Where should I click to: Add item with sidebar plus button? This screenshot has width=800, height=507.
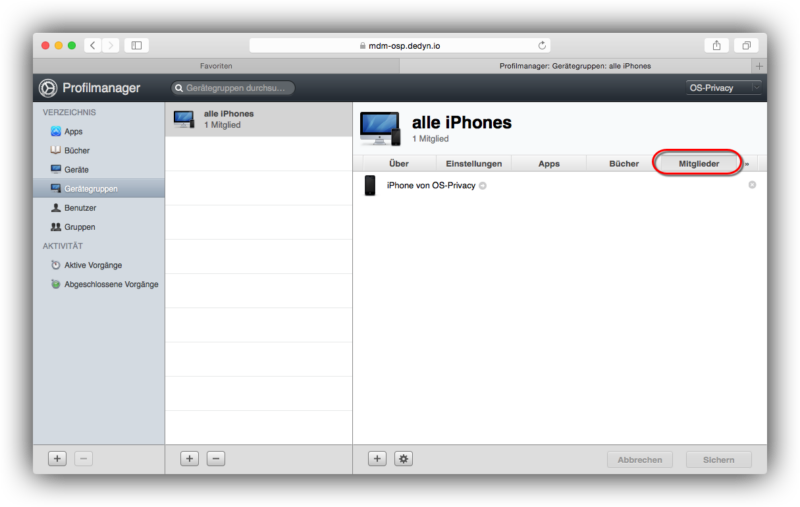click(x=57, y=459)
